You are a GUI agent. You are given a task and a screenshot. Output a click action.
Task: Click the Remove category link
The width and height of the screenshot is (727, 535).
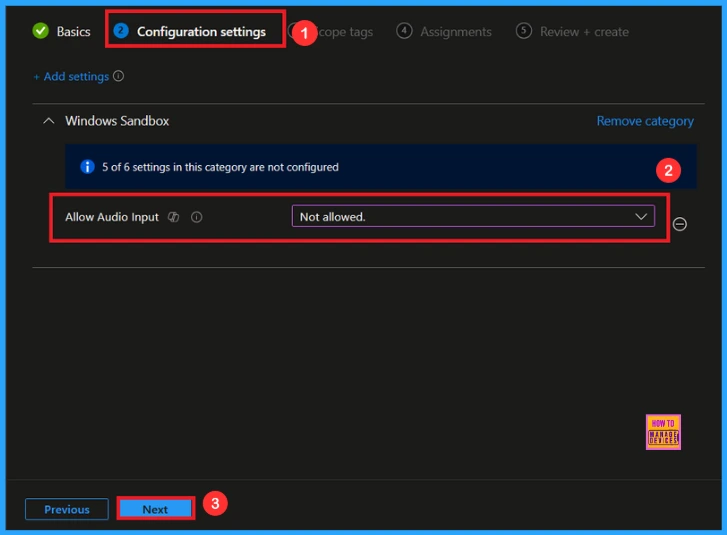pyautogui.click(x=644, y=121)
